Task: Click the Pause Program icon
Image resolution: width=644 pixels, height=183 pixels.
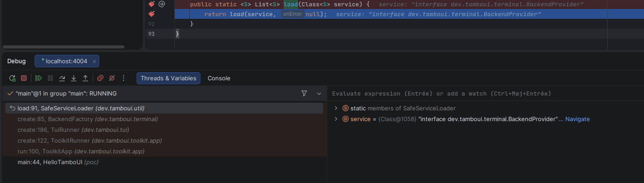Action: pyautogui.click(x=50, y=78)
